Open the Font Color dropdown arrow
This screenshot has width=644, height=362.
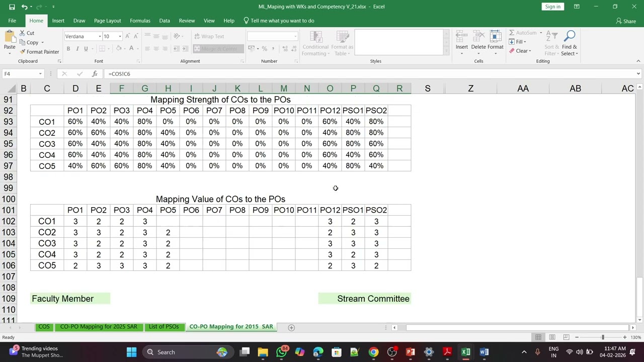[x=138, y=49]
